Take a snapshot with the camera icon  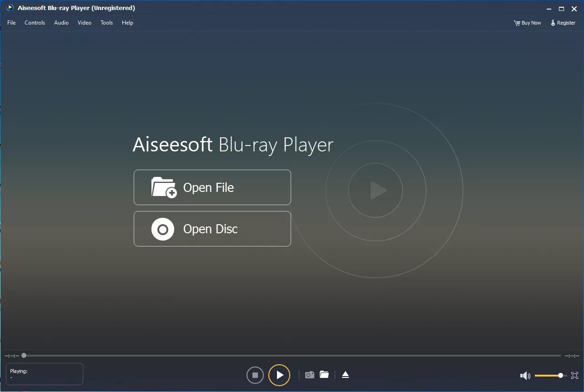(x=310, y=375)
